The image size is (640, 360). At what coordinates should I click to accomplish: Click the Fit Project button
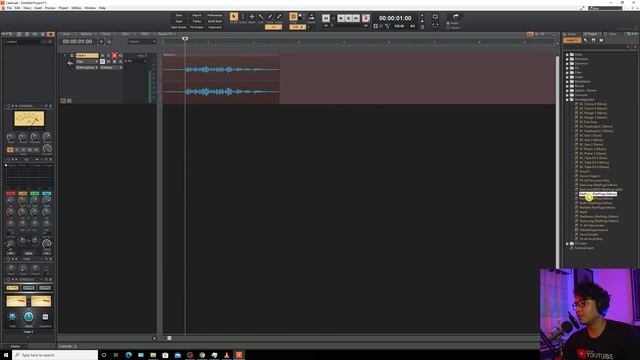(197, 27)
